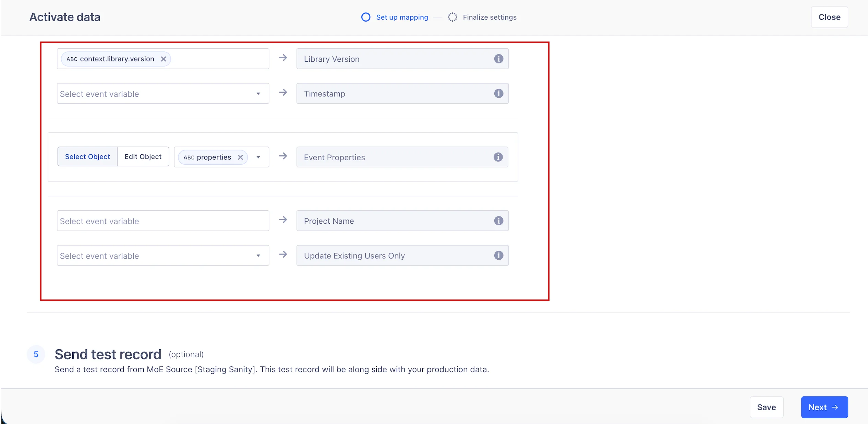Click the Timestamp destination field

point(402,93)
